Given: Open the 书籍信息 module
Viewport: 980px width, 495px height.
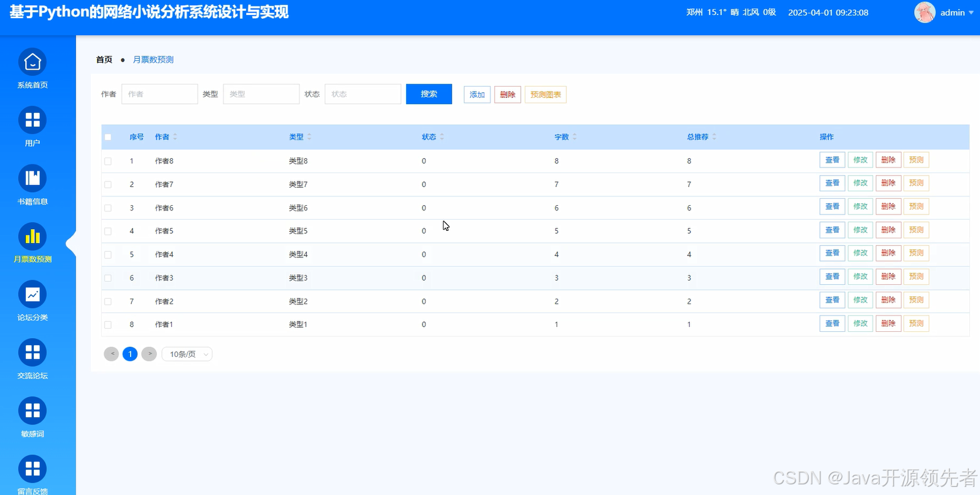Looking at the screenshot, I should (x=32, y=184).
